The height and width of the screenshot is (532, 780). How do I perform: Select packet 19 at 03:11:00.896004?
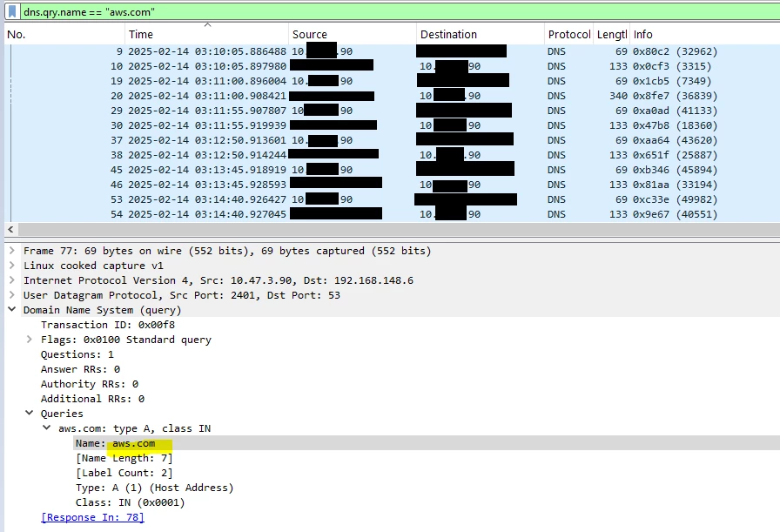[392, 81]
